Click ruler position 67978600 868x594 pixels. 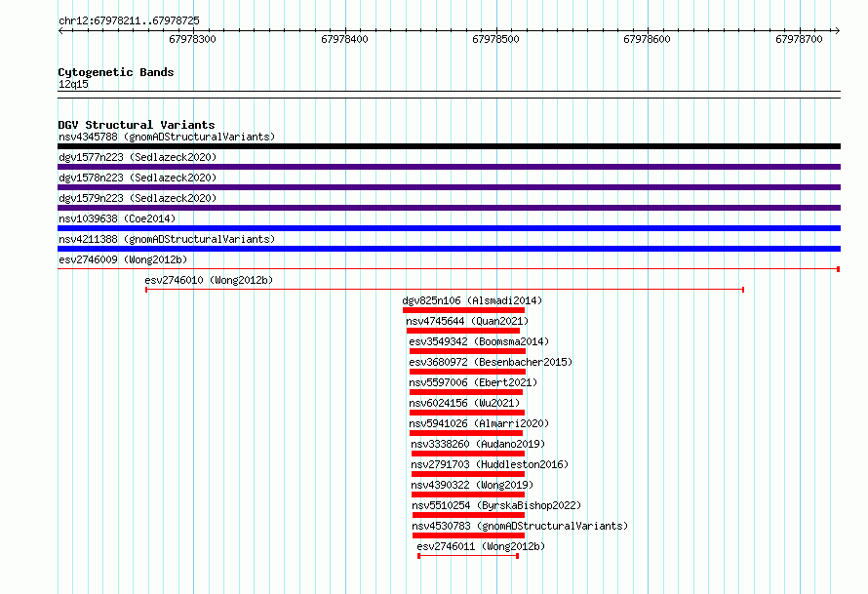click(648, 39)
